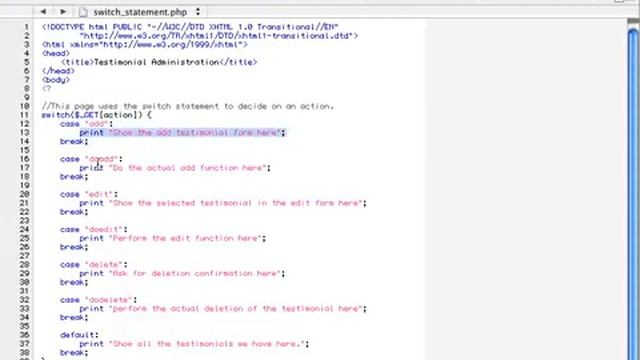The height and width of the screenshot is (360, 640).
Task: Click the case "doedit" line
Action: 93,229
